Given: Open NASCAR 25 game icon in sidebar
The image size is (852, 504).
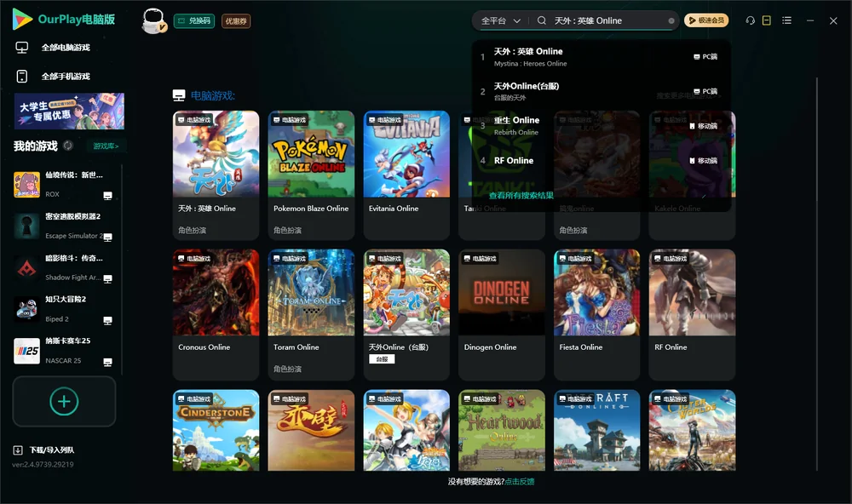Looking at the screenshot, I should tap(26, 351).
